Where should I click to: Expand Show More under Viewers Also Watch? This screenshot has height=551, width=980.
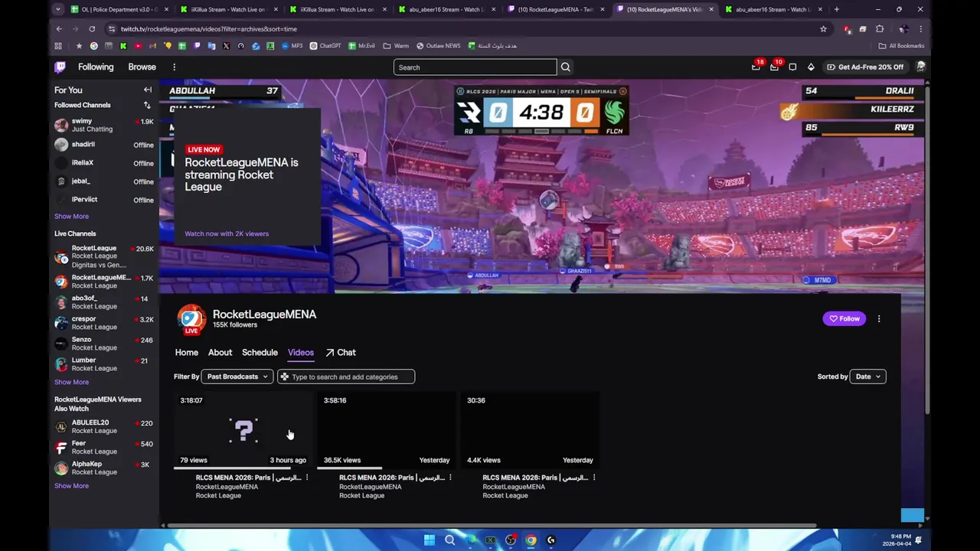coord(71,486)
